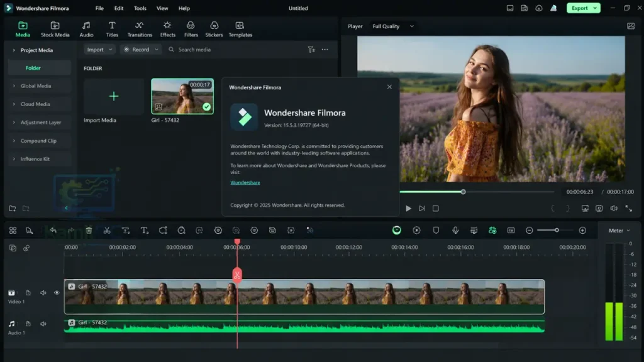Viewport: 644px width, 362px height.
Task: Play the preview video
Action: tap(408, 209)
